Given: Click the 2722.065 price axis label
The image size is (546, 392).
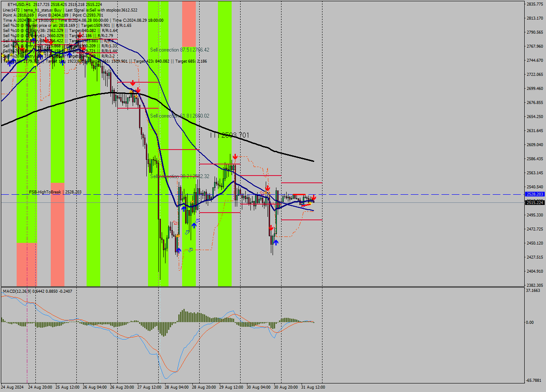Looking at the screenshot, I should [534, 75].
